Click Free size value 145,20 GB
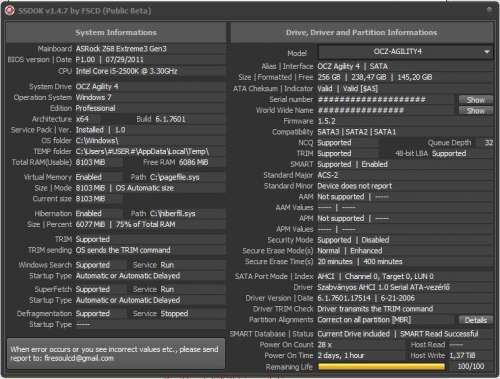 [415, 77]
